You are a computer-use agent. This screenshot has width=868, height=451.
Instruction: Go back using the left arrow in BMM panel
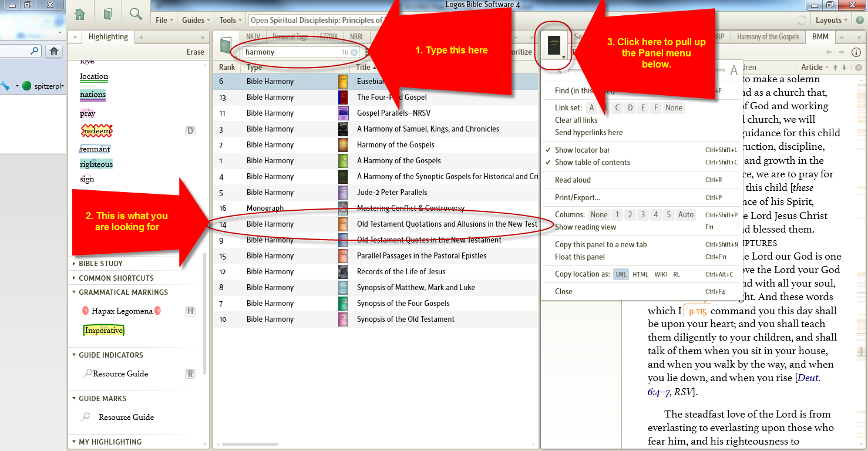(829, 52)
